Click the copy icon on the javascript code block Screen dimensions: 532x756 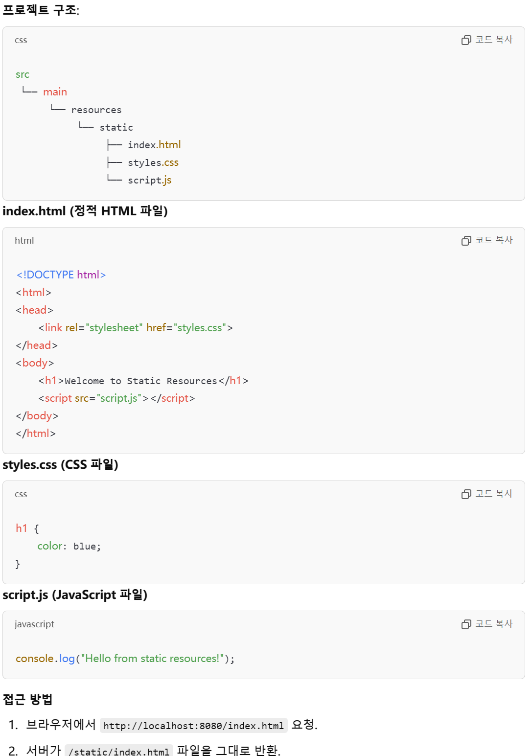(465, 623)
